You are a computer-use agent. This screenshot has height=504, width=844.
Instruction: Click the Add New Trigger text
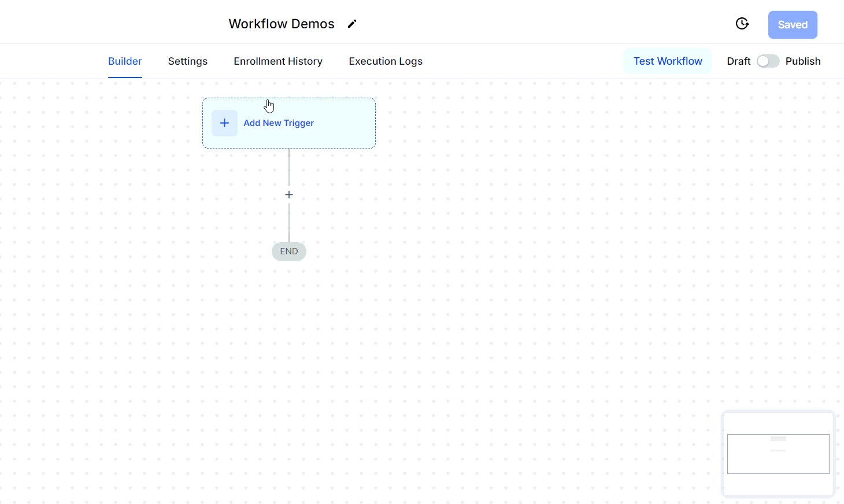[x=279, y=123]
